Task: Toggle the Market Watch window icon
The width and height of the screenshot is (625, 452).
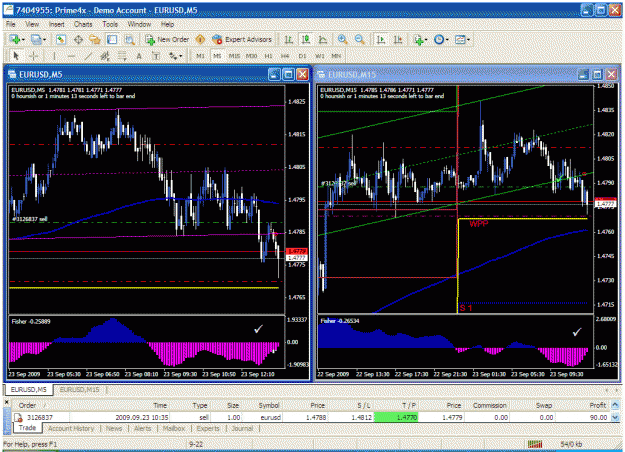Action: click(x=61, y=39)
